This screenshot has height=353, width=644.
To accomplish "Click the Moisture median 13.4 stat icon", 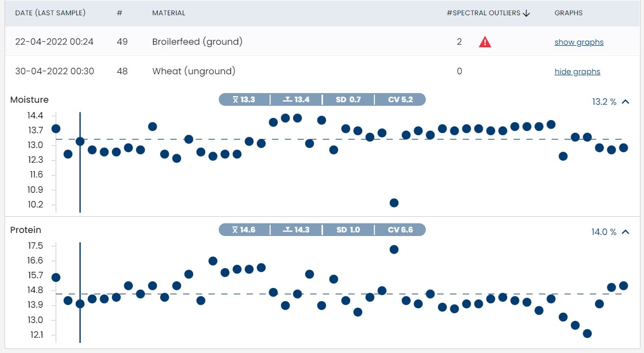I will click(x=287, y=100).
